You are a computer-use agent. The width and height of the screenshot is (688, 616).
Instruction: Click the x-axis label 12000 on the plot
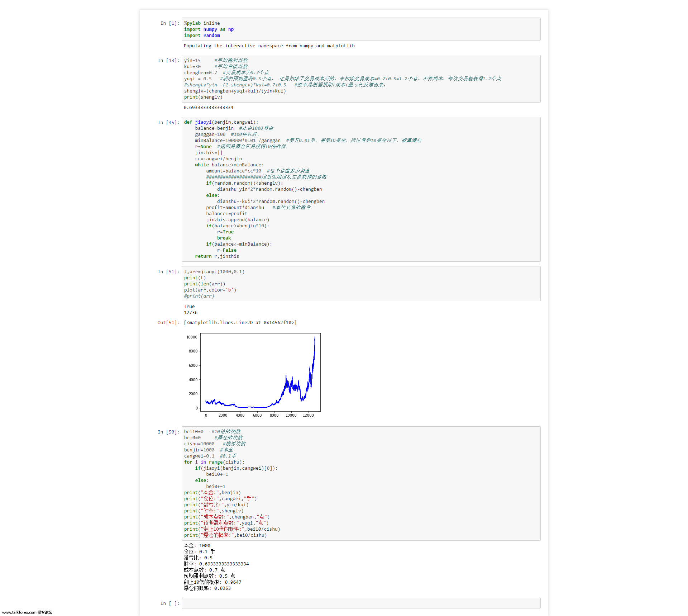click(x=308, y=415)
